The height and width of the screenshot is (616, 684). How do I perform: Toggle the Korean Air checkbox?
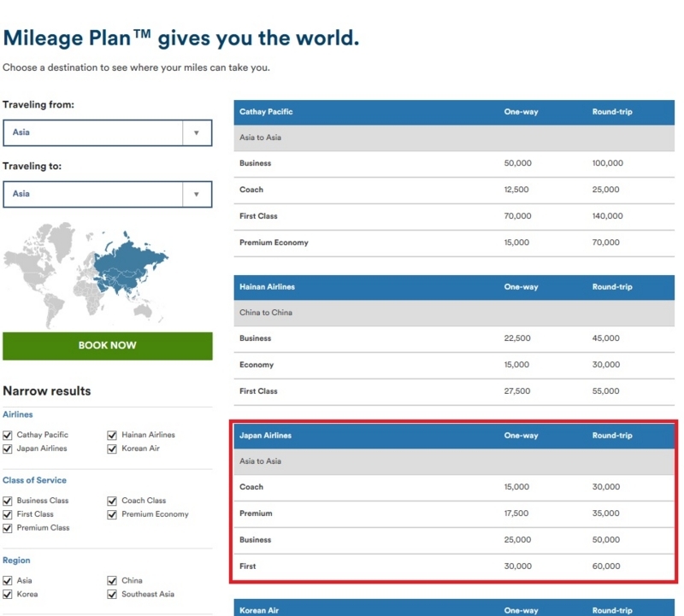[x=112, y=449]
